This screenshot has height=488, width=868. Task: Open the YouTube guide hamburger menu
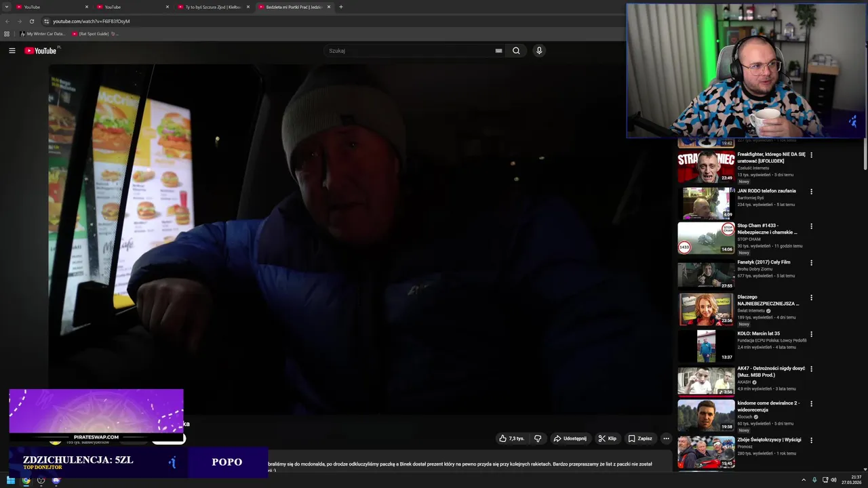click(x=12, y=51)
